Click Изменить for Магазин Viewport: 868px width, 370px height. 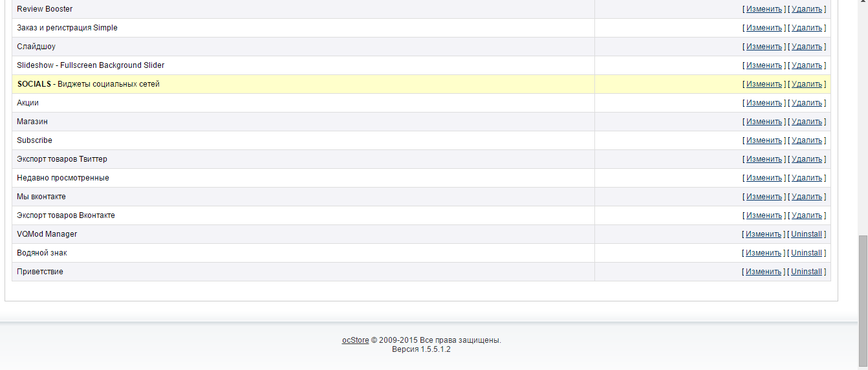764,122
